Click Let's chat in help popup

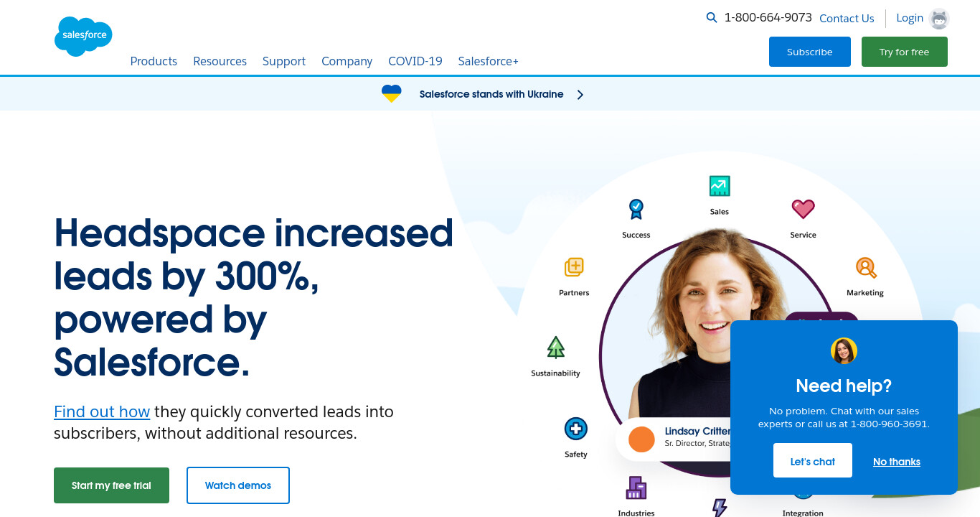pyautogui.click(x=813, y=460)
